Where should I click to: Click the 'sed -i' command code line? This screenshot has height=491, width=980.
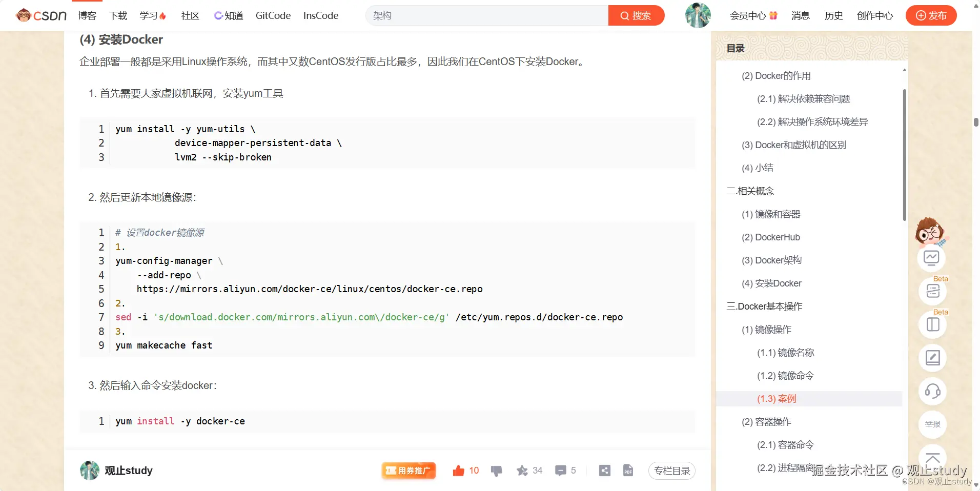369,317
